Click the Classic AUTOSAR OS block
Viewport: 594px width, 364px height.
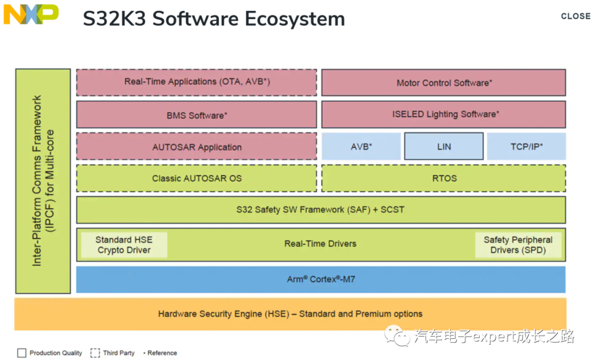196,178
